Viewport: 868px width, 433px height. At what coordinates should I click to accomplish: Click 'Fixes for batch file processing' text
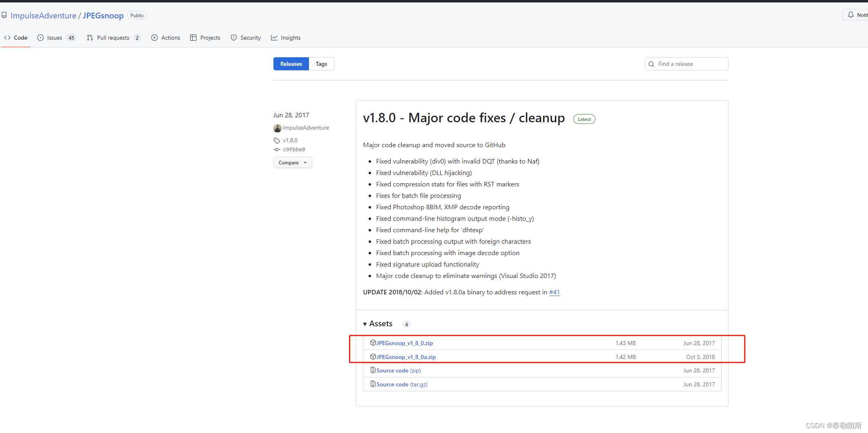coord(418,196)
